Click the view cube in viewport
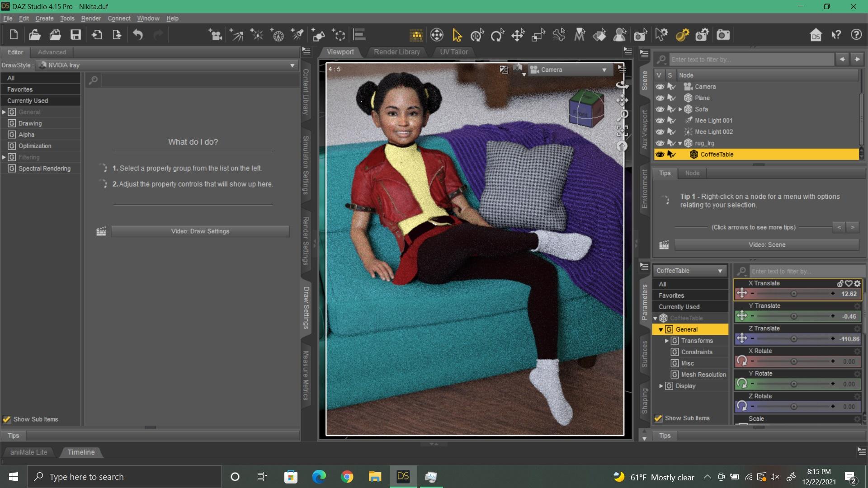Image resolution: width=868 pixels, height=488 pixels. pos(586,108)
